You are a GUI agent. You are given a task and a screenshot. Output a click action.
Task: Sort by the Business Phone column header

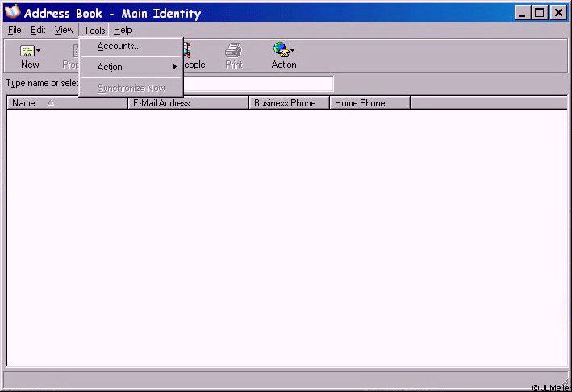290,103
